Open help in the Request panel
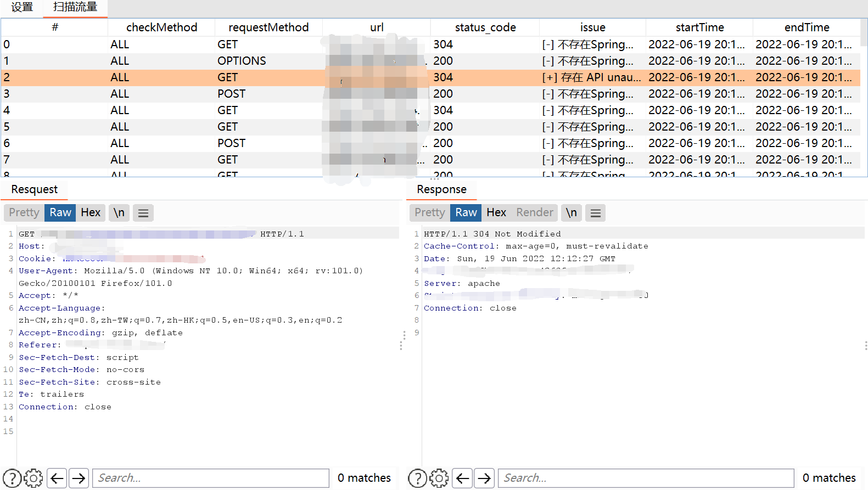The width and height of the screenshot is (868, 490). pos(12,478)
